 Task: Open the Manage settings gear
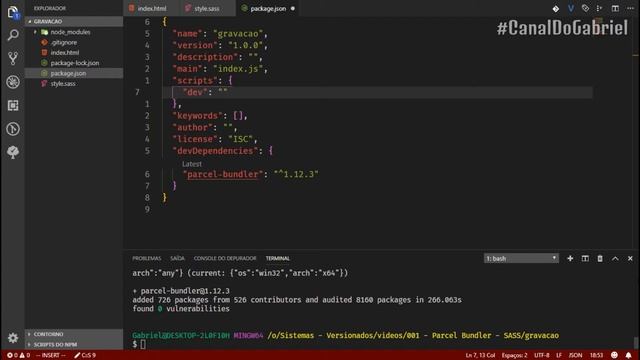click(x=13, y=338)
